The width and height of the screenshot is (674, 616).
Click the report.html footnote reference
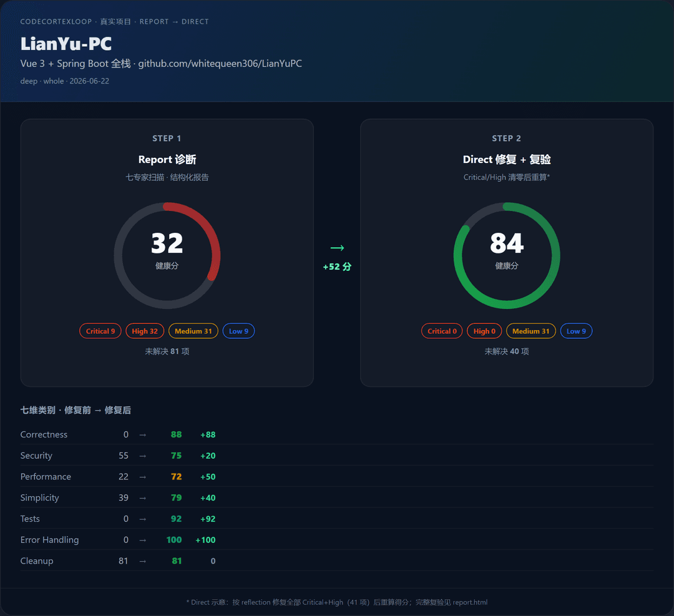(x=470, y=602)
